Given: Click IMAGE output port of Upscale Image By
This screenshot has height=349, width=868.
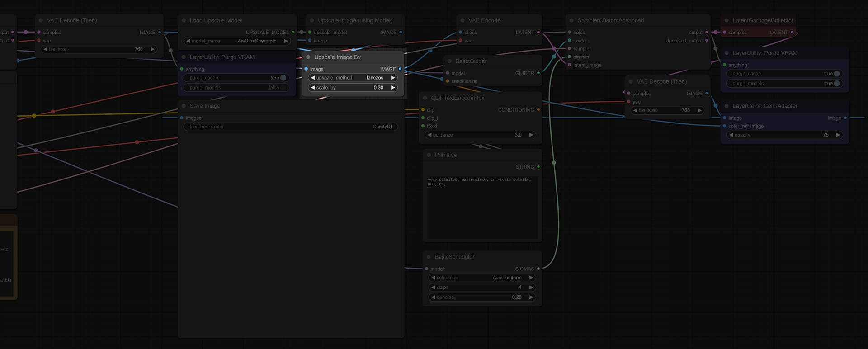Looking at the screenshot, I should pos(400,69).
